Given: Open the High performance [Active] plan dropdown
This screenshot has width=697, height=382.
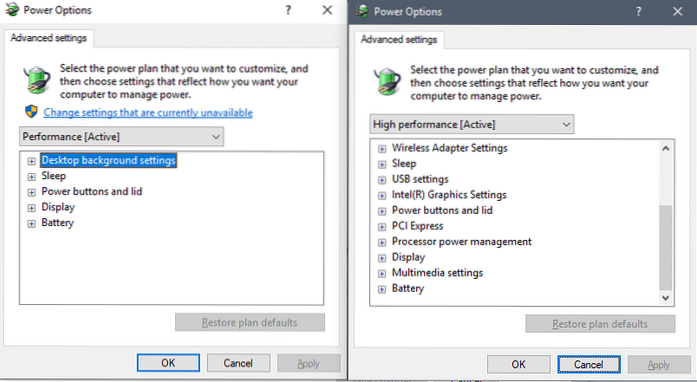Looking at the screenshot, I should coord(472,124).
